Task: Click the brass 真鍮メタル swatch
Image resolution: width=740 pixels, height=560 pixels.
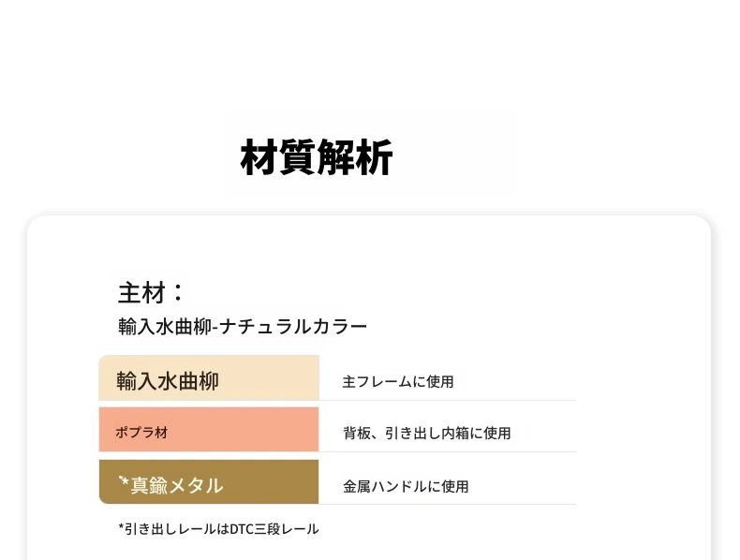Action: 209,481
